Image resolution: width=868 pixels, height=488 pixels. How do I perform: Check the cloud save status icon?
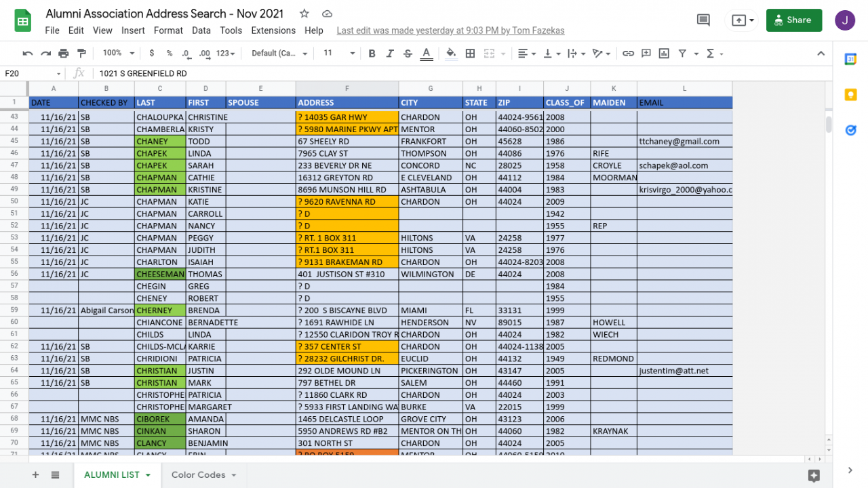coord(327,14)
